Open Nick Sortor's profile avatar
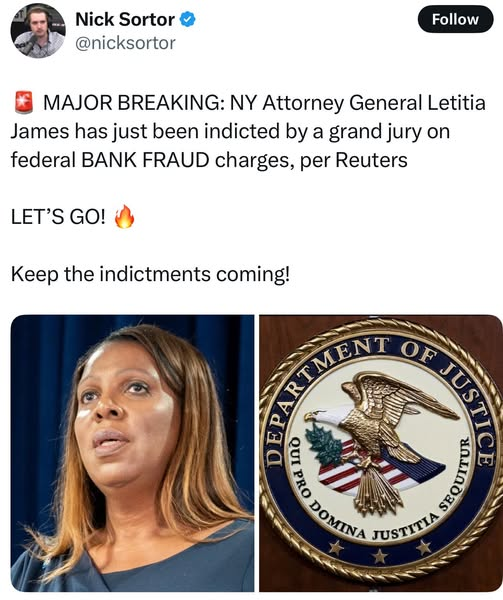 38,31
